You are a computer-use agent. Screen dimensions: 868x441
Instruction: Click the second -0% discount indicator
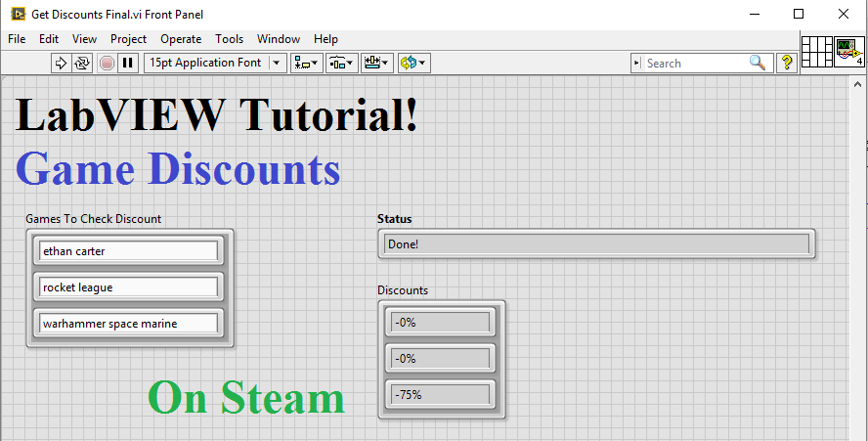pyautogui.click(x=440, y=359)
